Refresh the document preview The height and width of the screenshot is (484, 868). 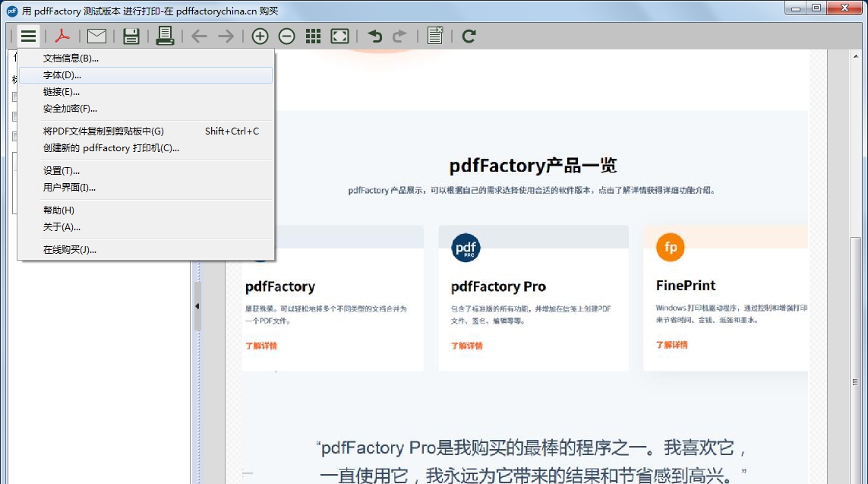pyautogui.click(x=469, y=36)
